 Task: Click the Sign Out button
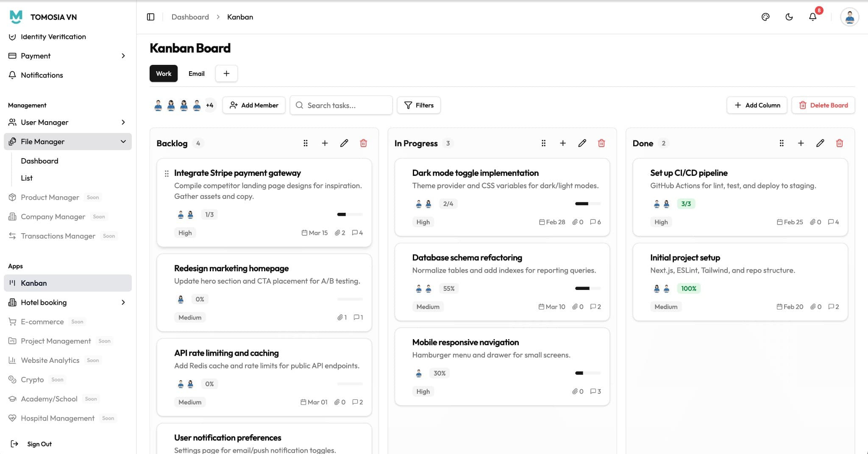click(31, 444)
